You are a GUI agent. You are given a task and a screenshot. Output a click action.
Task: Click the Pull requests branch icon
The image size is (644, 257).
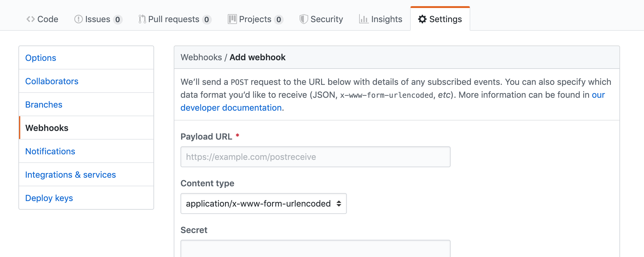tap(142, 19)
